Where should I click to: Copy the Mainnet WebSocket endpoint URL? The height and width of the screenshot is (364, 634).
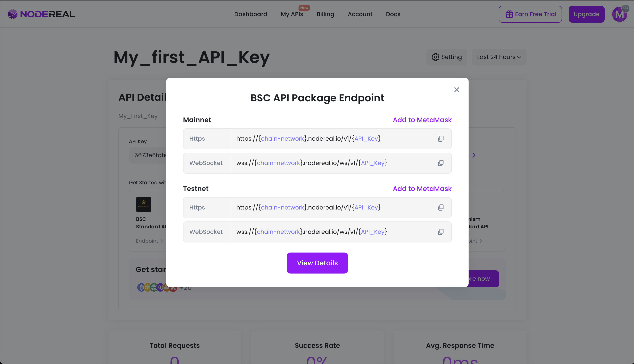440,163
